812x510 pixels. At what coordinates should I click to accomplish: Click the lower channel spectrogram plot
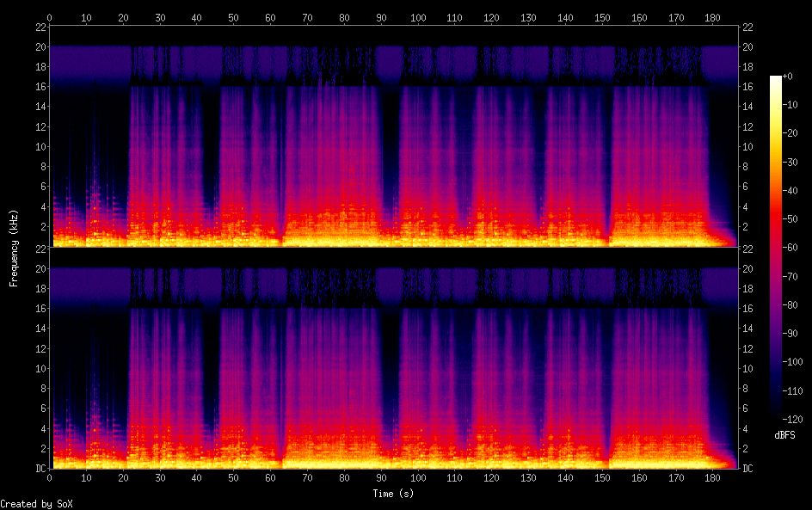click(394, 358)
